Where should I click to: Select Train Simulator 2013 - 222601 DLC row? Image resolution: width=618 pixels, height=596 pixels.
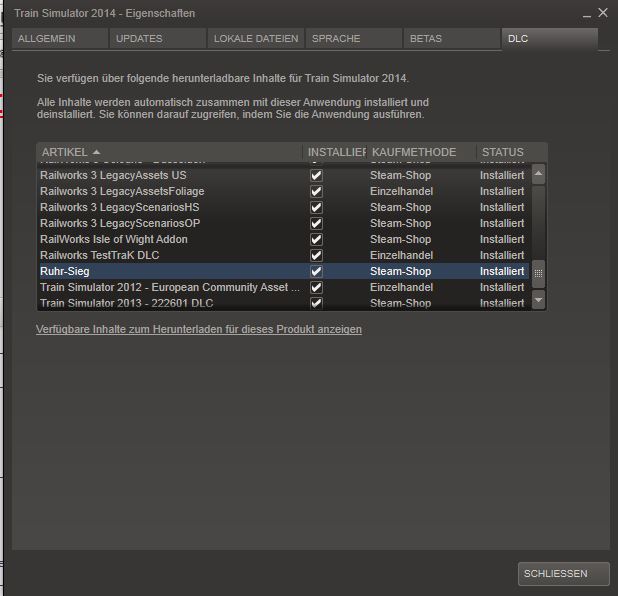(x=283, y=303)
